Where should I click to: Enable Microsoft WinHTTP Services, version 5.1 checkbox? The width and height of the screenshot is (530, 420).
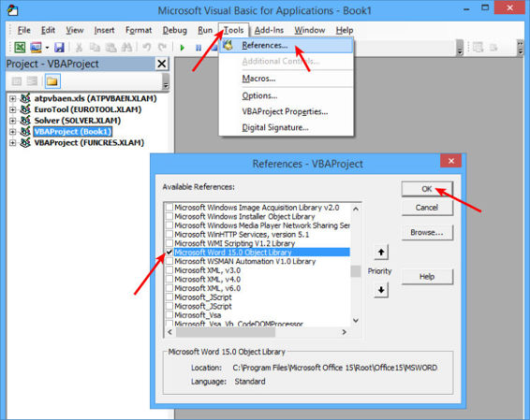click(169, 234)
